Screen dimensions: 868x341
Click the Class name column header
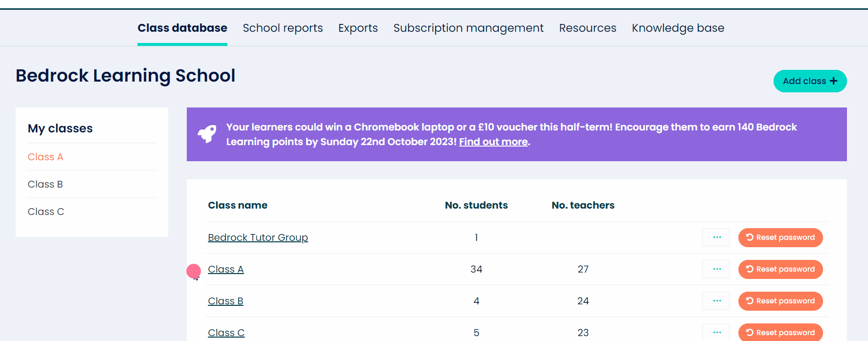point(238,205)
